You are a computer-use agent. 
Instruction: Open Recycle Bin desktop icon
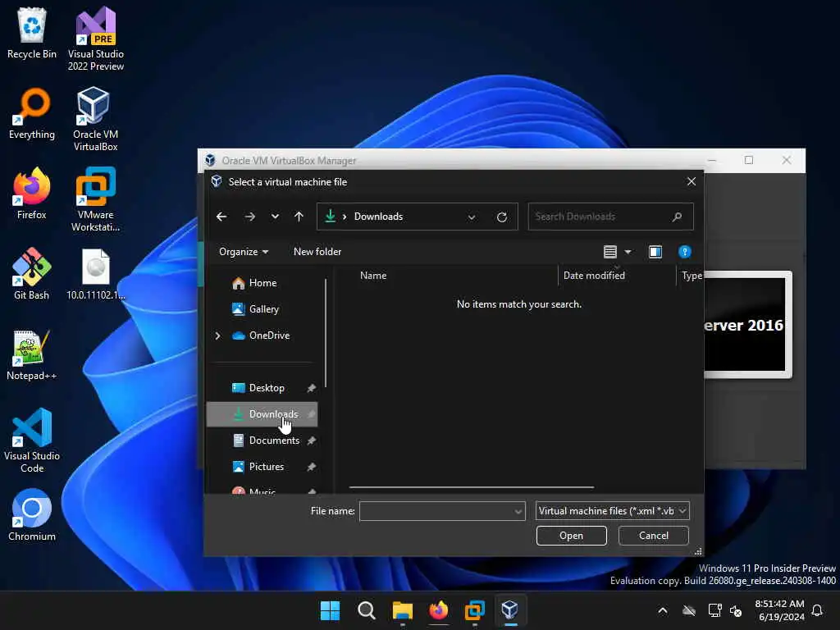click(x=32, y=33)
